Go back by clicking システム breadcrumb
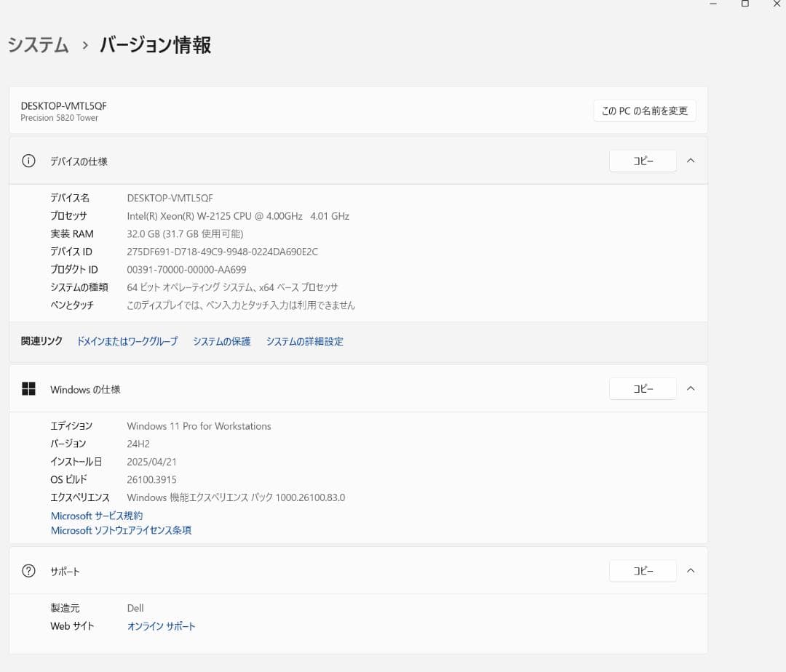 click(x=38, y=45)
